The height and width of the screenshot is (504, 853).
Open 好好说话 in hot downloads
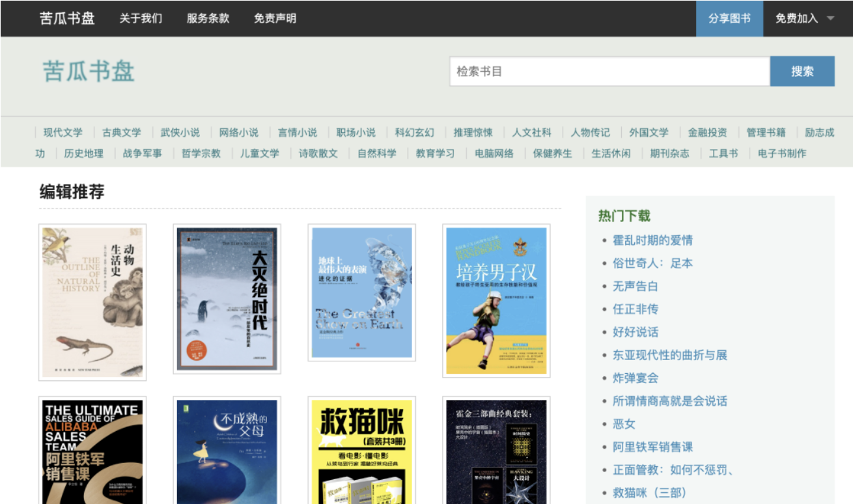tap(636, 332)
